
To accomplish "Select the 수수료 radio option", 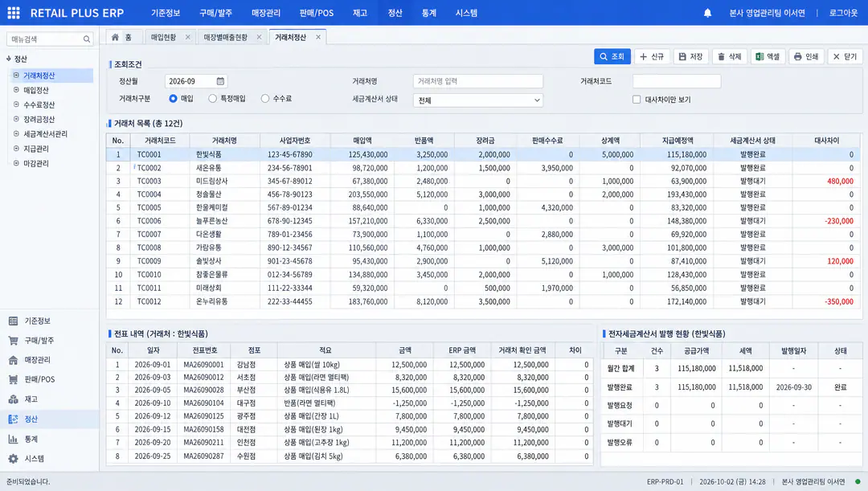I will tap(265, 99).
